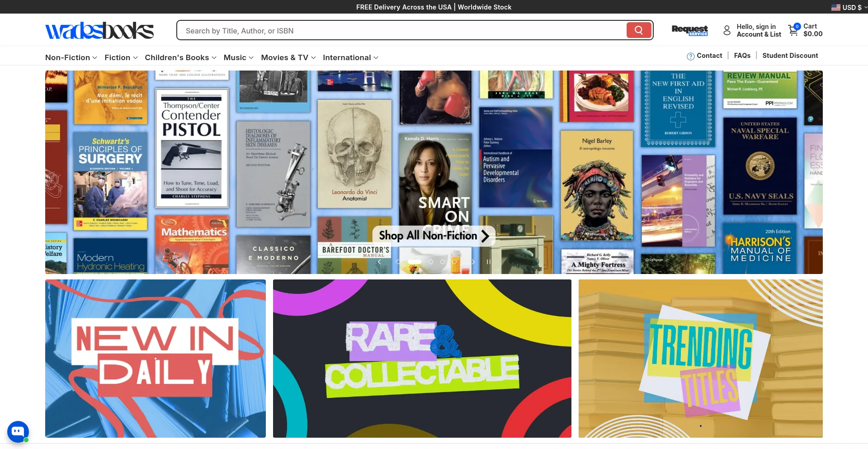Click the Histologic Diagnosis of Inflammatory Skin Diseases cover
Screen dimensions: 868x449
[x=273, y=174]
